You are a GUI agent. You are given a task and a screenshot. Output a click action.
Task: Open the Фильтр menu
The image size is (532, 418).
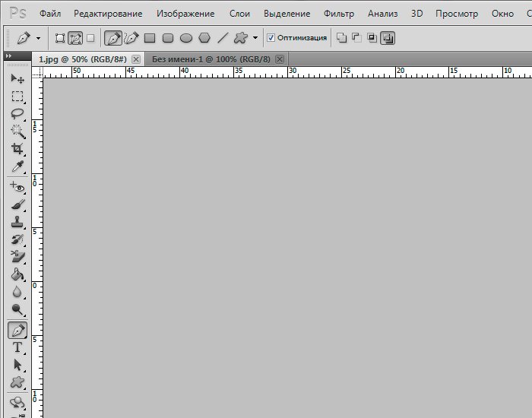coord(338,14)
